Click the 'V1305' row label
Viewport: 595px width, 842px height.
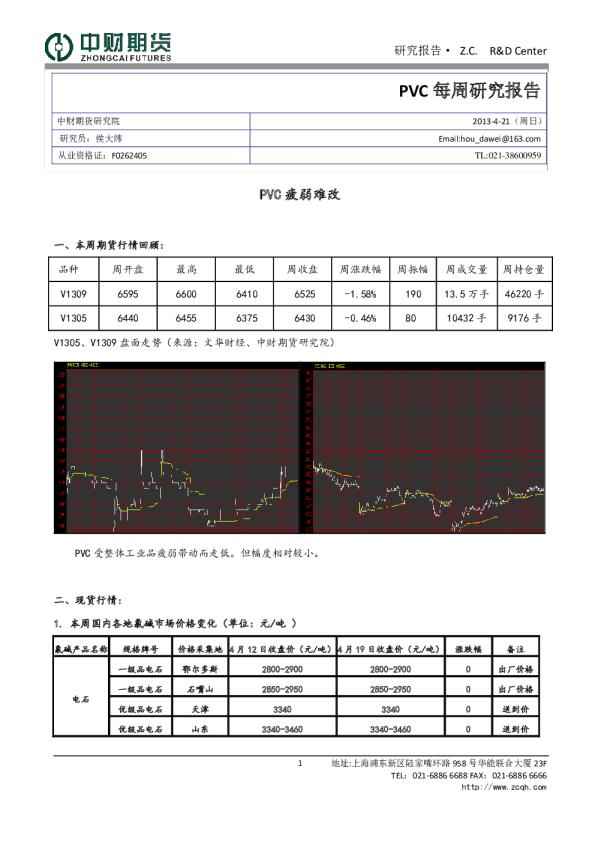pos(74,318)
